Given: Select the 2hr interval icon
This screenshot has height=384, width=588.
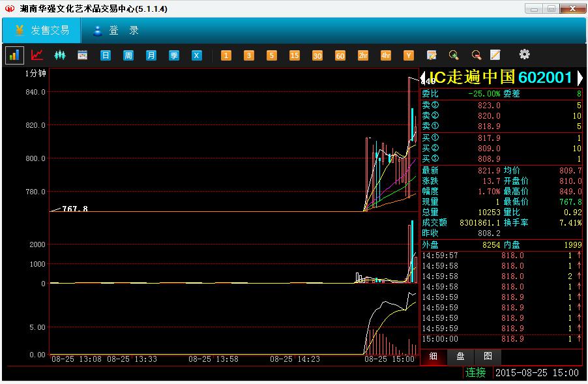Looking at the screenshot, I should [363, 55].
